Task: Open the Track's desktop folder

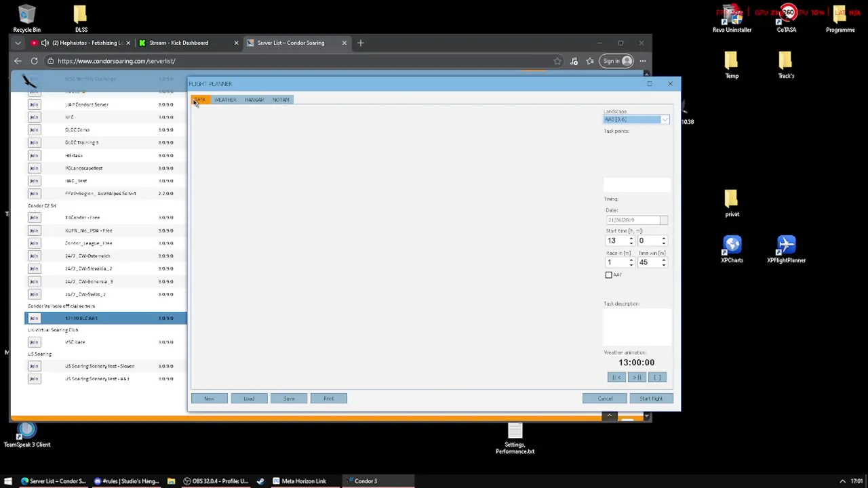Action: [x=786, y=65]
